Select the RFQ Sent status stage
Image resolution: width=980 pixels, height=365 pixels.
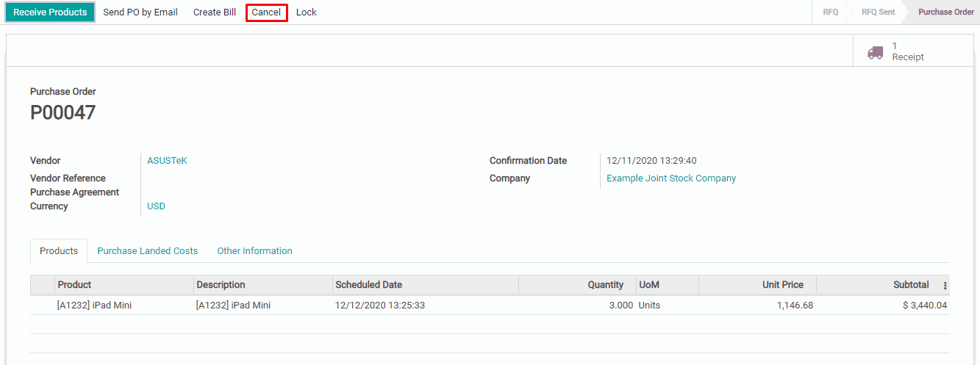point(878,12)
